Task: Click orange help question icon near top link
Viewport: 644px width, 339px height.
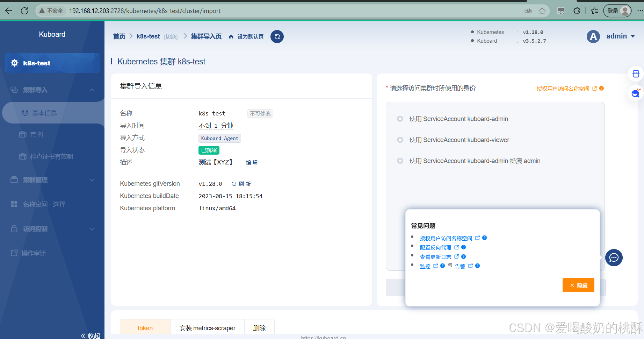Action: (x=601, y=89)
